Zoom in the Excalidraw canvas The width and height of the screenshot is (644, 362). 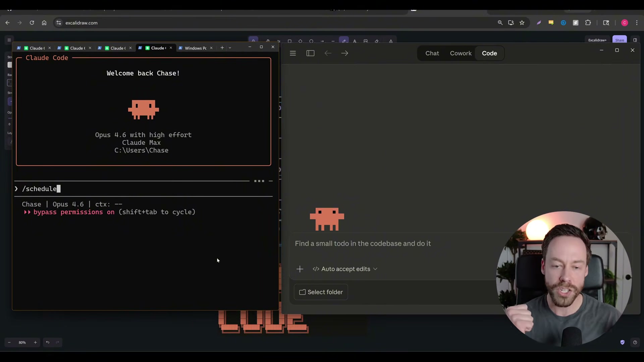pyautogui.click(x=35, y=342)
